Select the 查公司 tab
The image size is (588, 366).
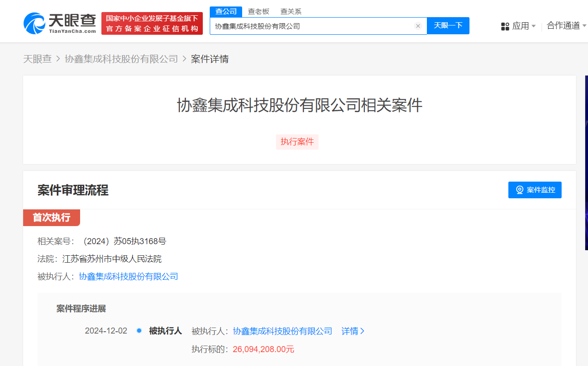pyautogui.click(x=226, y=12)
